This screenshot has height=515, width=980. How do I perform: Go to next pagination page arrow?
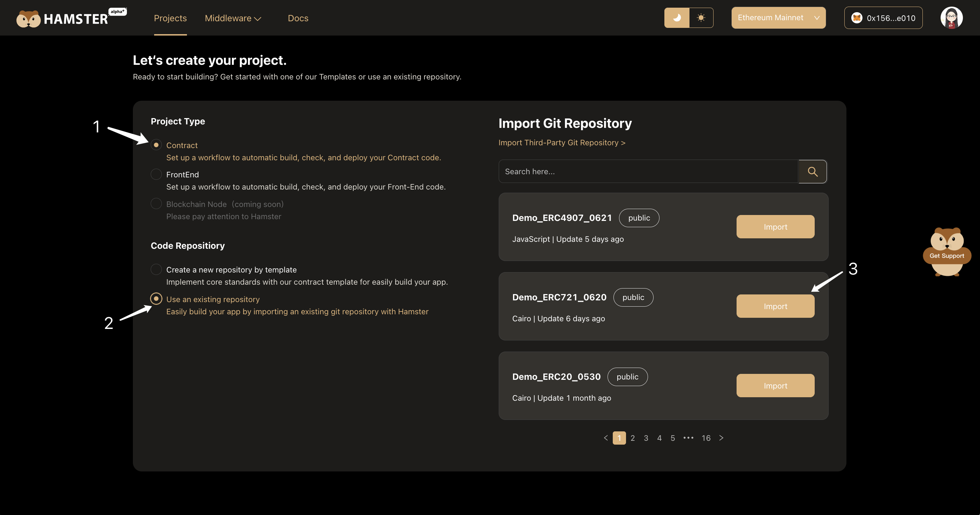[x=721, y=438]
